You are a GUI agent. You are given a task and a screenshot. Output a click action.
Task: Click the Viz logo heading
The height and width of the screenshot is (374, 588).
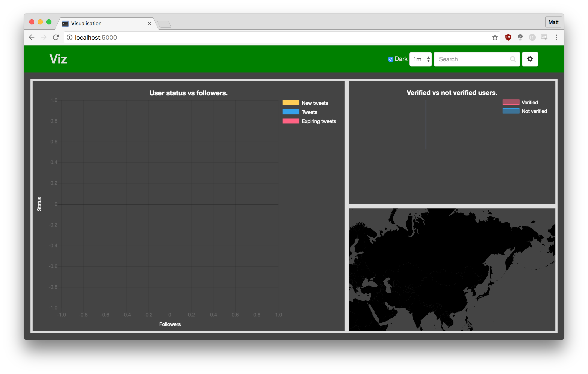point(58,59)
